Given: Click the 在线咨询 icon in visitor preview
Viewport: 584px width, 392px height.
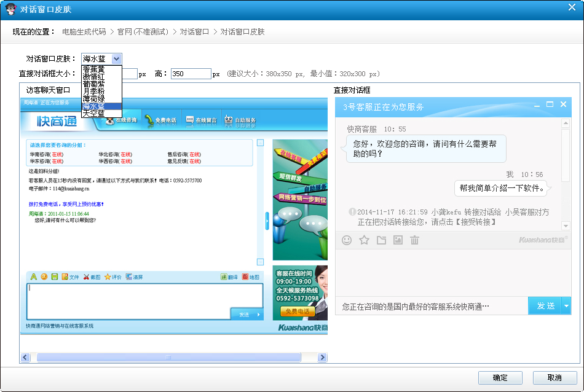Looking at the screenshot, I should pyautogui.click(x=110, y=120).
